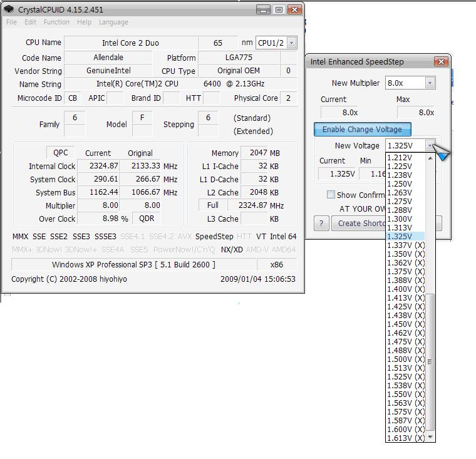Click the voltage list scrollbar thumb
Image resolution: width=476 pixels, height=459 pixels.
click(x=430, y=362)
